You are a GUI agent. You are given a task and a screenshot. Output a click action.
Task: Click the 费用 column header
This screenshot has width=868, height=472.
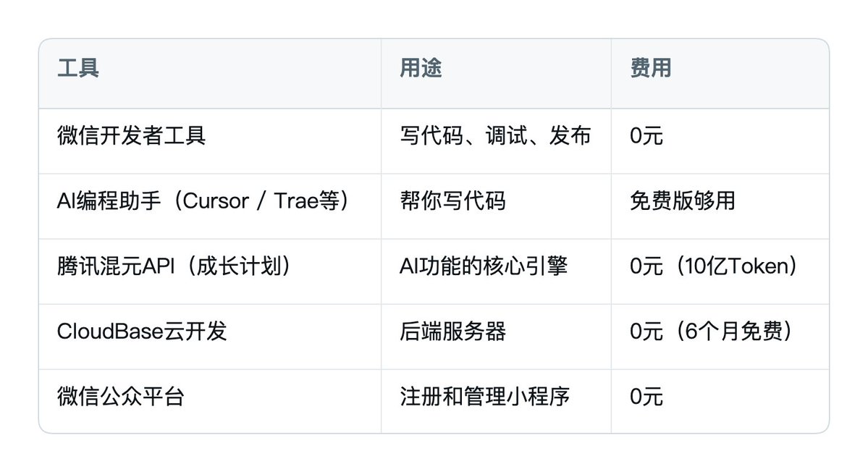[x=650, y=68]
